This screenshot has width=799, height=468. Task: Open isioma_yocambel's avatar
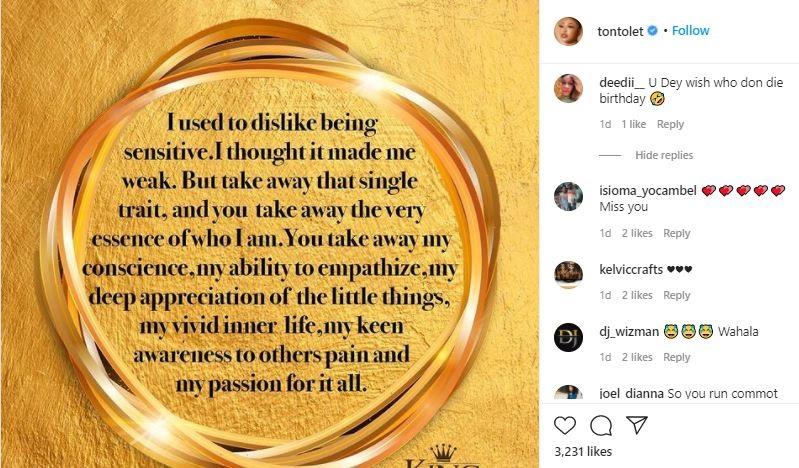569,197
